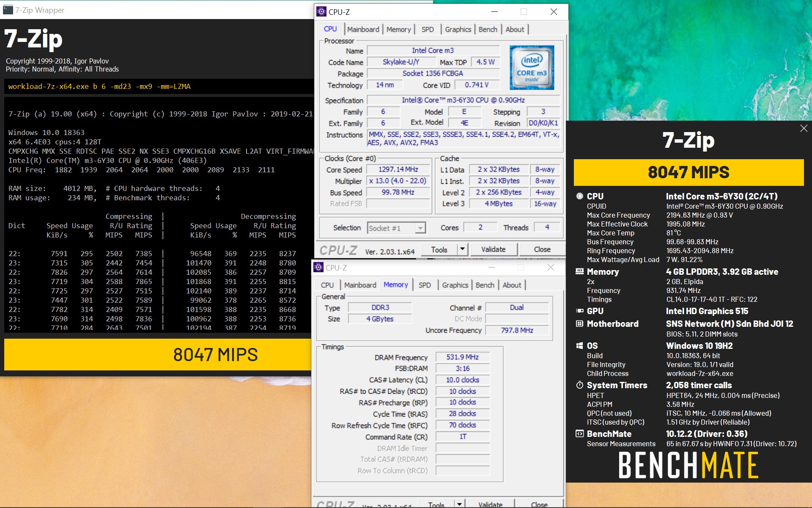Click the Channel # value Dual
Image resolution: width=812 pixels, height=508 pixels.
click(x=517, y=307)
